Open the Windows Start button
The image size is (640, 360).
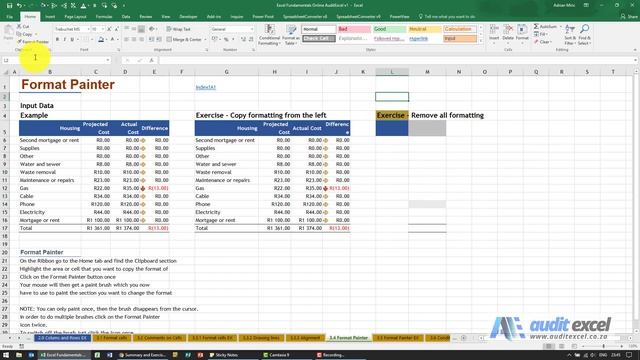[x=6, y=355]
